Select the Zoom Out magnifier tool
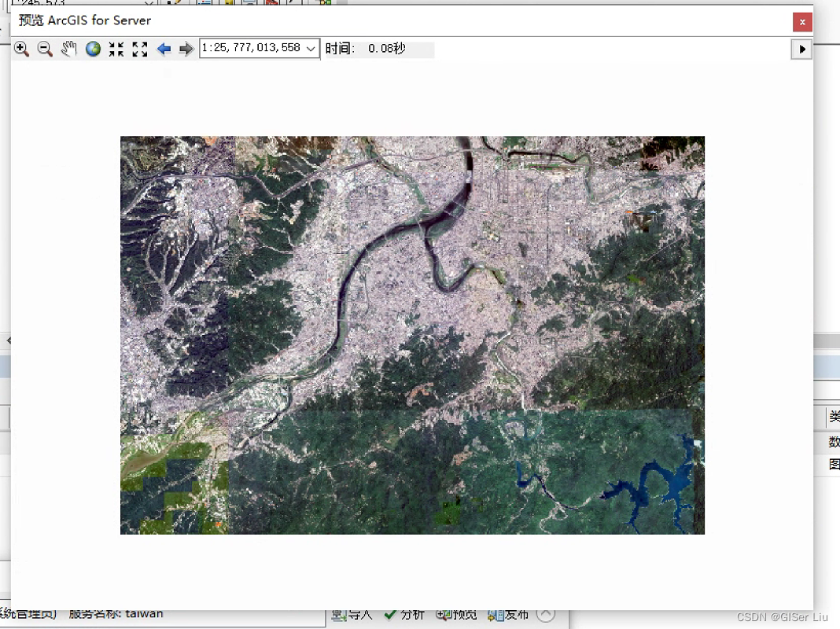The height and width of the screenshot is (629, 840). [x=45, y=49]
